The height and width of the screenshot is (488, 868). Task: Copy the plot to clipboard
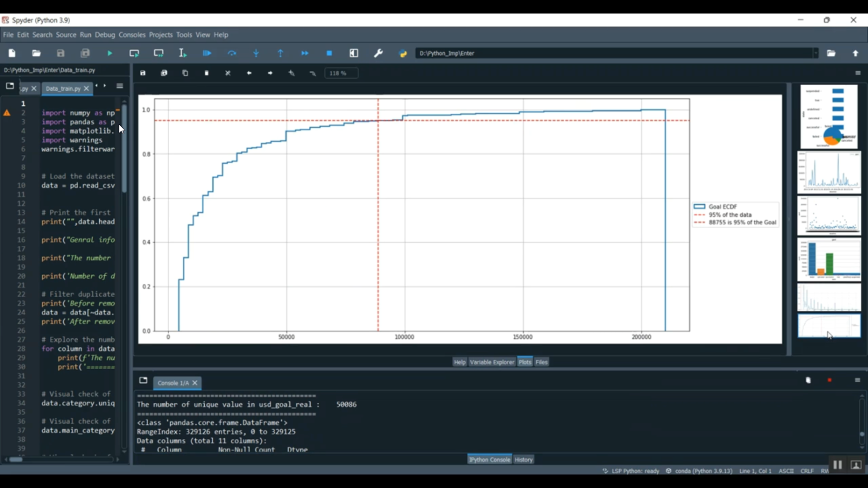coord(185,73)
